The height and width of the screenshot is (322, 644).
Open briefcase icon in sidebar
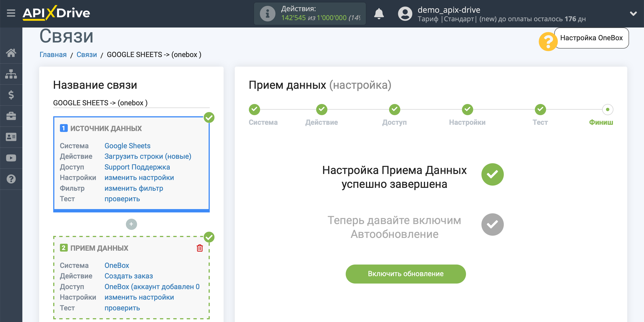click(x=11, y=116)
